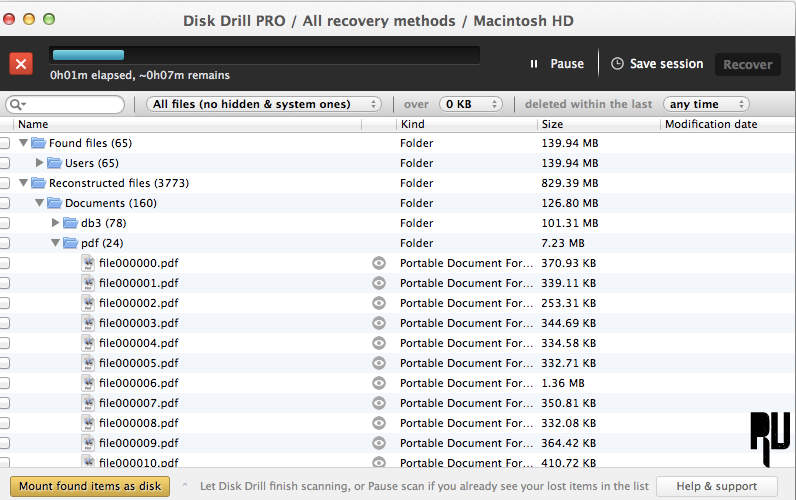Click the Save session clock icon

tap(617, 63)
